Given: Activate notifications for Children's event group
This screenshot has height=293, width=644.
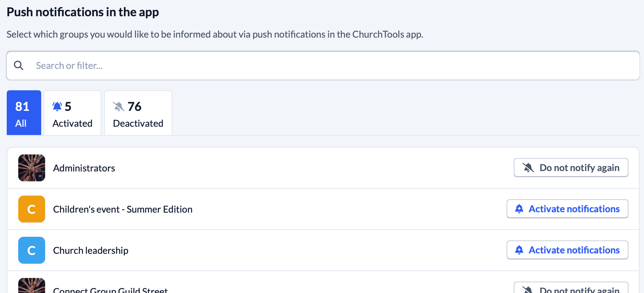Looking at the screenshot, I should [x=567, y=209].
